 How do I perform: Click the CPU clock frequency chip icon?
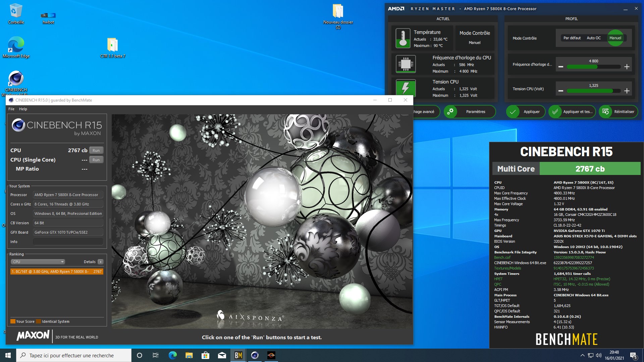coord(406,64)
